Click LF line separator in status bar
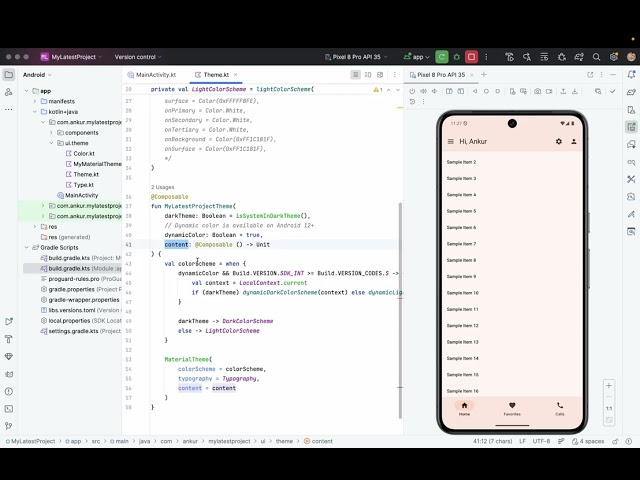 pyautogui.click(x=522, y=441)
